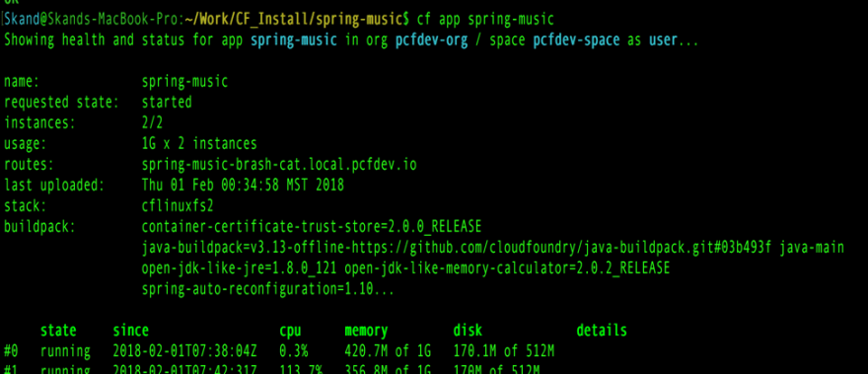Viewport: 868px width, 374px height.
Task: Click the 'details' column header
Action: click(x=602, y=331)
